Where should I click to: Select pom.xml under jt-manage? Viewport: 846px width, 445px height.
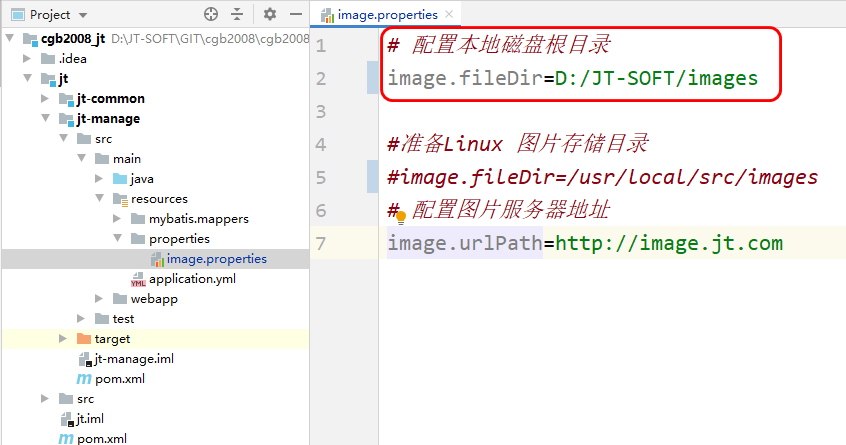coord(120,379)
